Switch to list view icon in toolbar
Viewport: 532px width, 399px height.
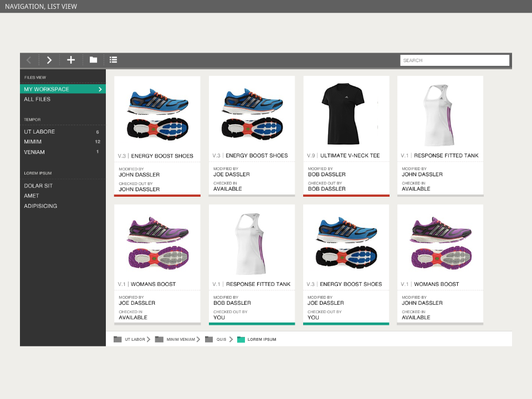point(113,60)
